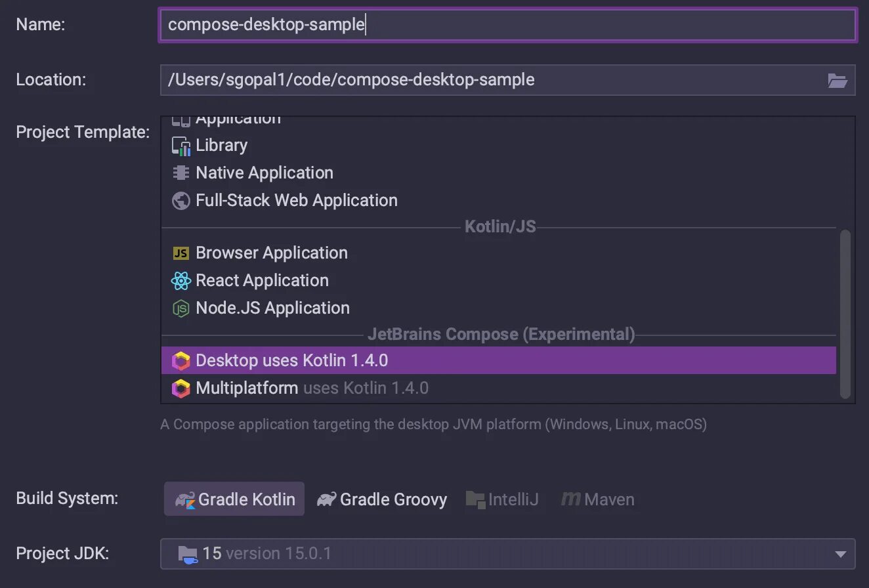Click the Multiplatform Compose template icon
869x588 pixels.
pyautogui.click(x=180, y=388)
